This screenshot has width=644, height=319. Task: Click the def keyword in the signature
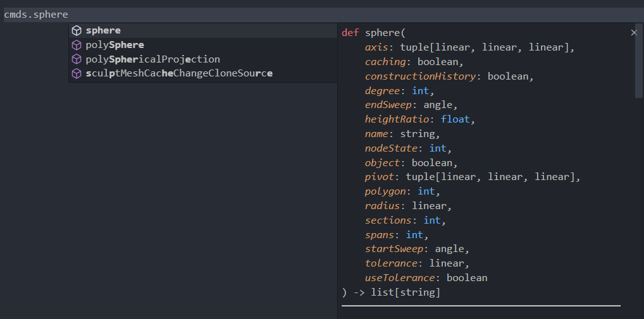point(350,33)
